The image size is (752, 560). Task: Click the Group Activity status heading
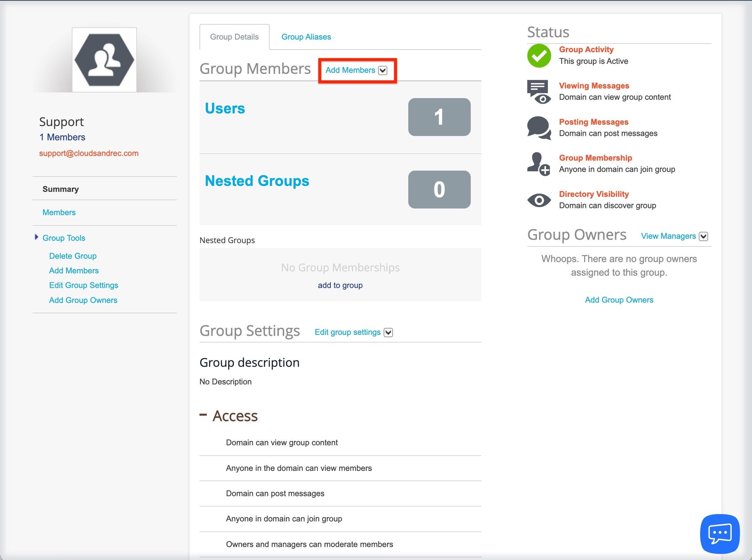[x=586, y=50]
